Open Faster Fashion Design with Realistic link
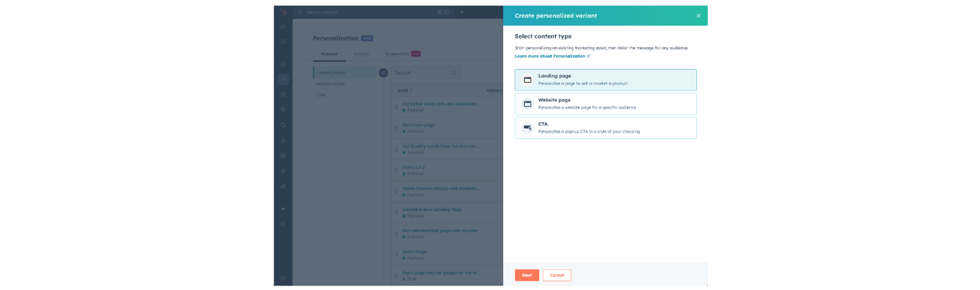Viewport: 980px width, 290px height. pyautogui.click(x=441, y=188)
